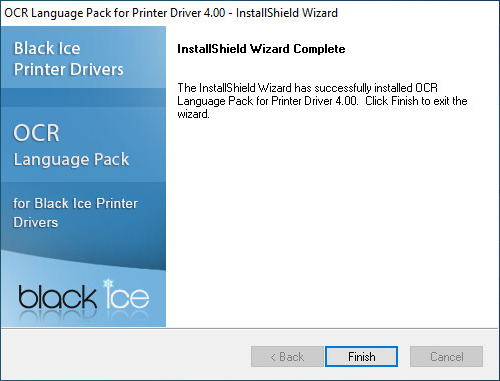Screen dimensions: 500x381
Task: Click "InstallShield Wizard" in the title bar
Action: point(287,13)
